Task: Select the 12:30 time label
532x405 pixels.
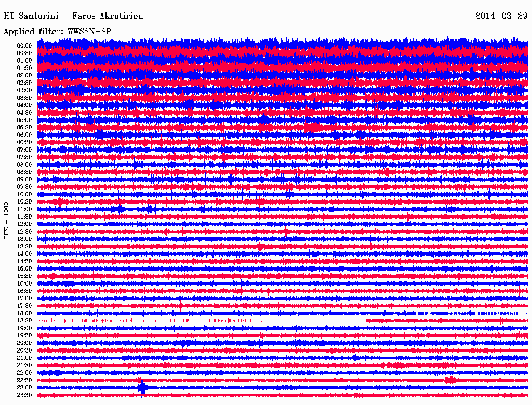Action: coord(24,232)
